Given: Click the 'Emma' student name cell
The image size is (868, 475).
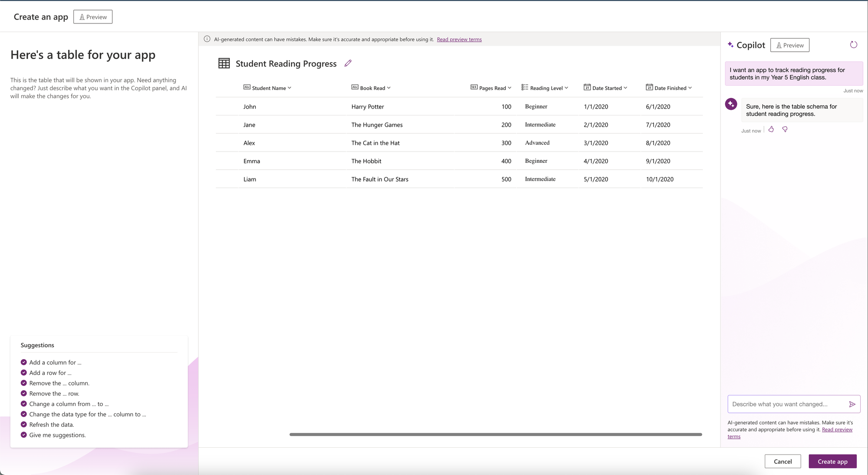Looking at the screenshot, I should 252,161.
